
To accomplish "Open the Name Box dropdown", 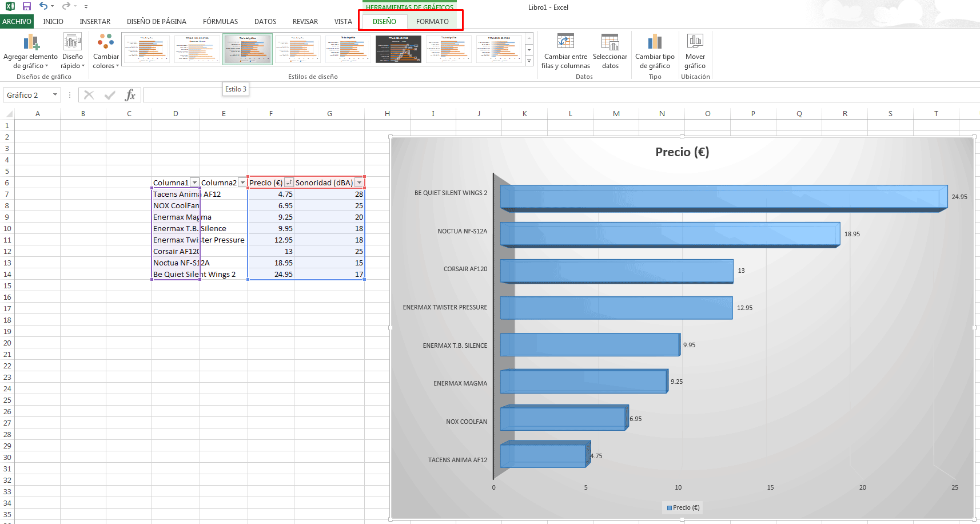I will [x=55, y=95].
